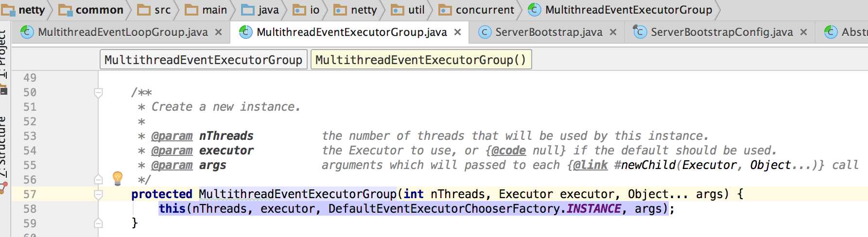Click line number 50 in gutter

click(30, 92)
